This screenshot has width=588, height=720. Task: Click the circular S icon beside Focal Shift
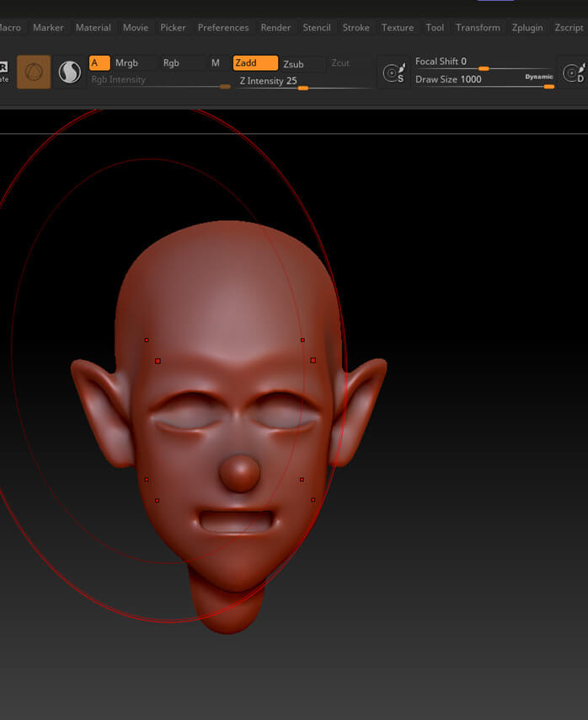tap(392, 73)
